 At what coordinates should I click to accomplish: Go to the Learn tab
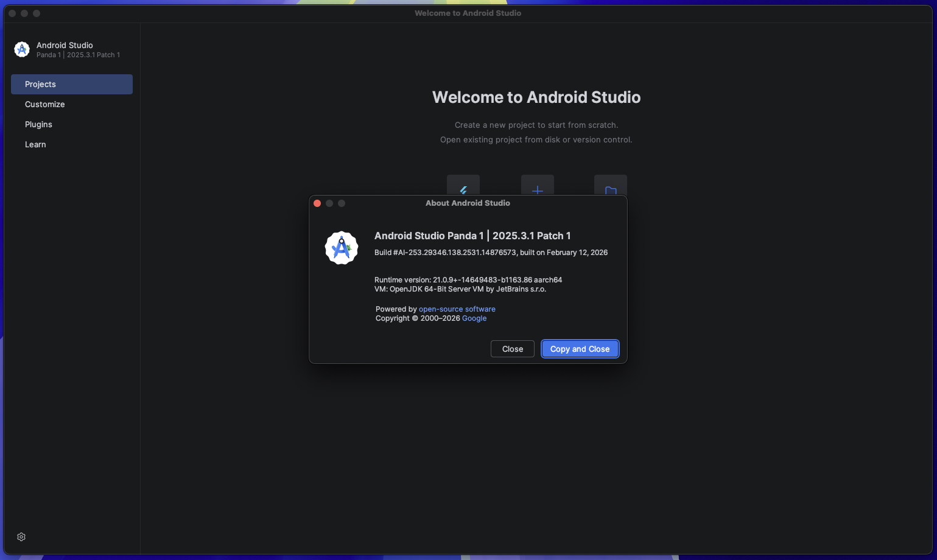(x=35, y=144)
